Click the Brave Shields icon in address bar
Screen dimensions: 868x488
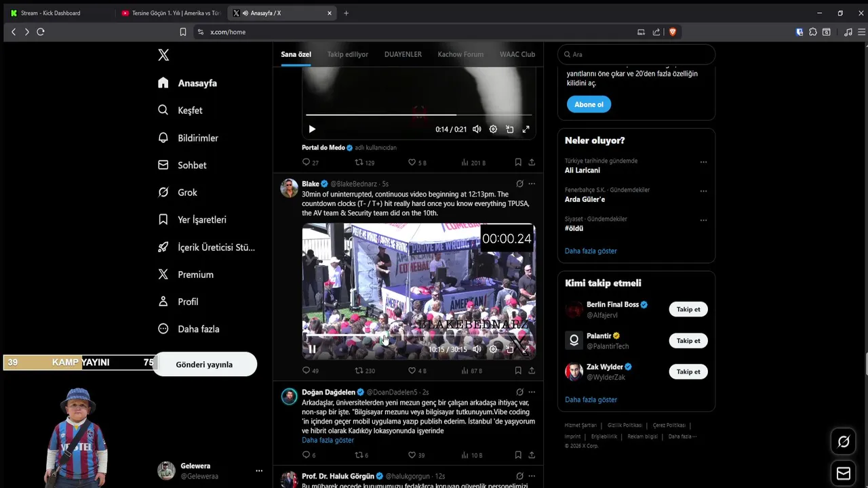click(x=673, y=32)
